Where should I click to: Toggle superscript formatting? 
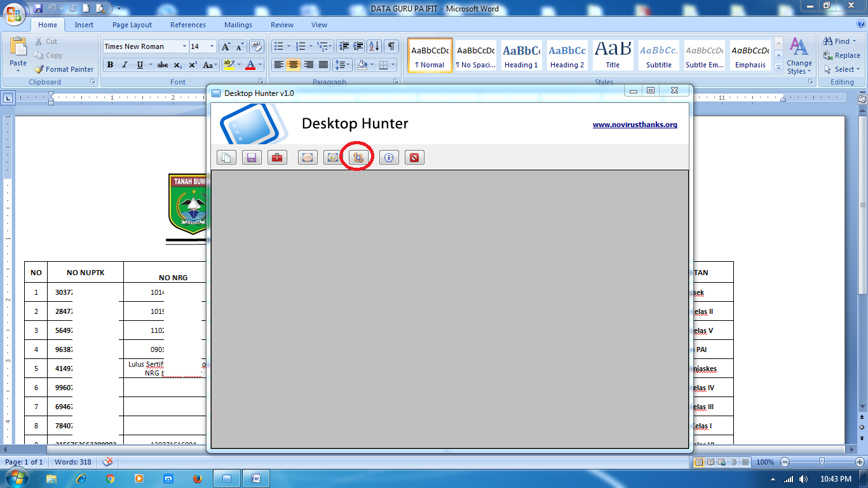[193, 65]
